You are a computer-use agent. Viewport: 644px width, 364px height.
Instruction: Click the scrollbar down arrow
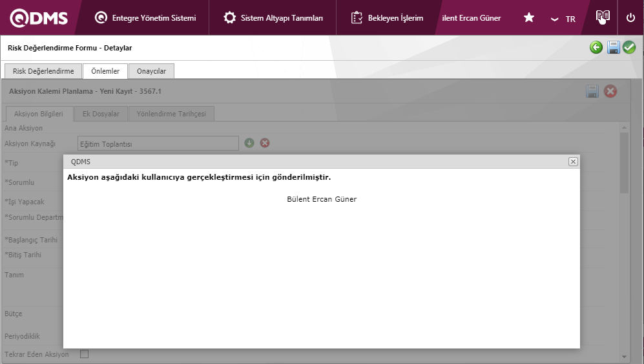click(x=623, y=356)
